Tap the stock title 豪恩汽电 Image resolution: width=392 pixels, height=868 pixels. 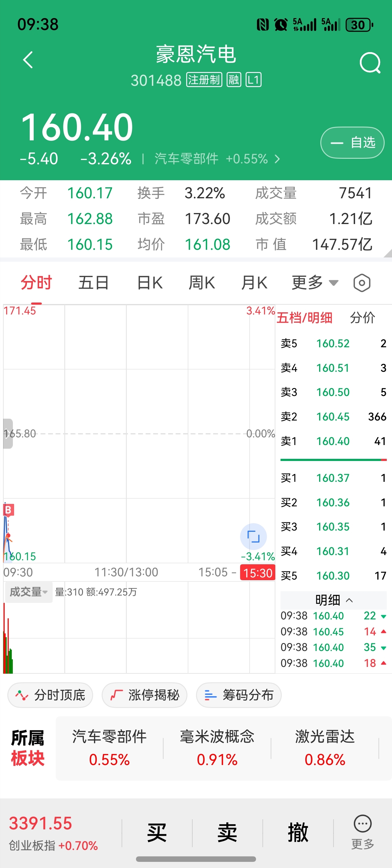[x=196, y=54]
